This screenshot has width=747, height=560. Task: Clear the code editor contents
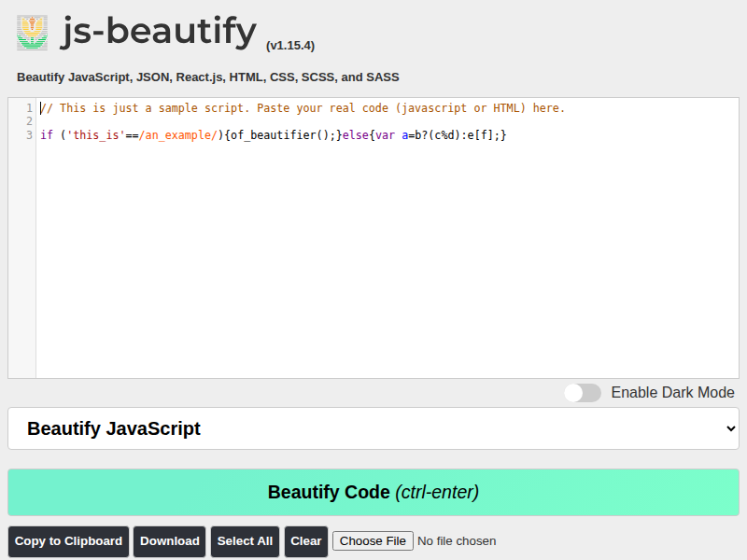(x=306, y=541)
